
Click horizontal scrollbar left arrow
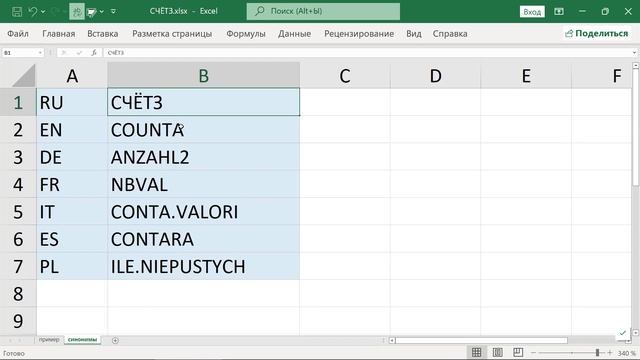coord(392,340)
